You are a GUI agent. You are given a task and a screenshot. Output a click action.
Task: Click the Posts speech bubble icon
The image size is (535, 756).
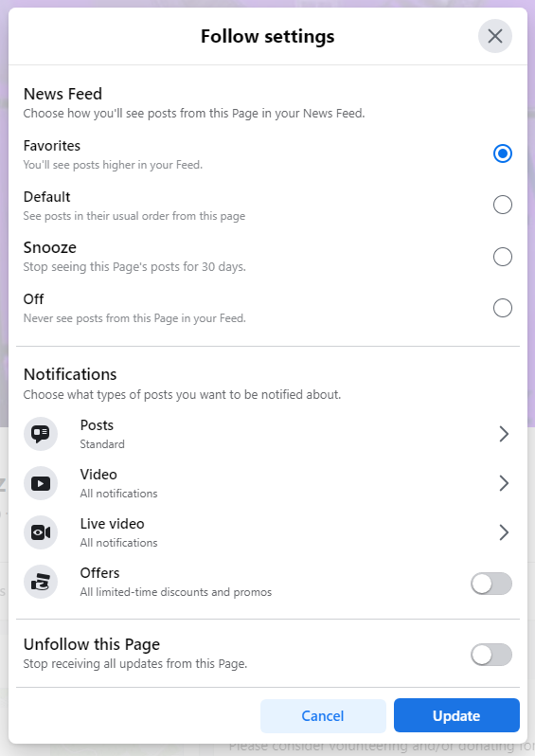[41, 434]
